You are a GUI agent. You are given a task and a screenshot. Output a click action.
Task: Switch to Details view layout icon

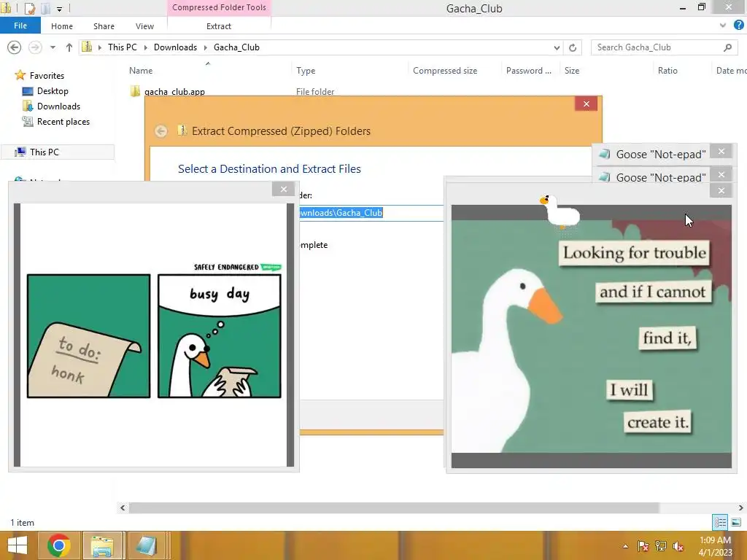pos(720,522)
